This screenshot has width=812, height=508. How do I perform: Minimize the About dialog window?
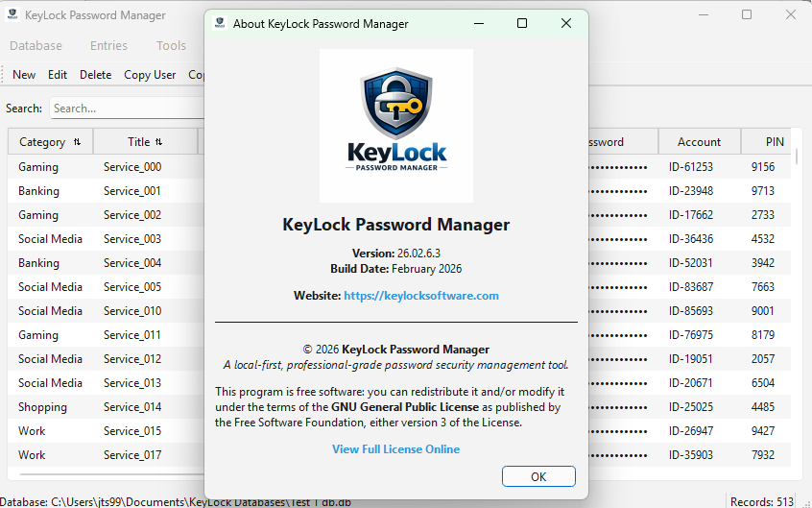(x=478, y=24)
